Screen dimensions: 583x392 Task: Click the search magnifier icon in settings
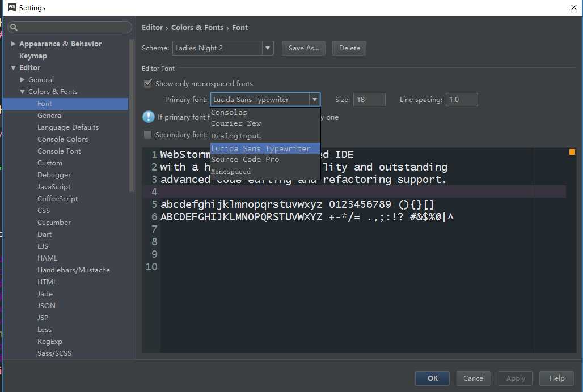pyautogui.click(x=14, y=27)
